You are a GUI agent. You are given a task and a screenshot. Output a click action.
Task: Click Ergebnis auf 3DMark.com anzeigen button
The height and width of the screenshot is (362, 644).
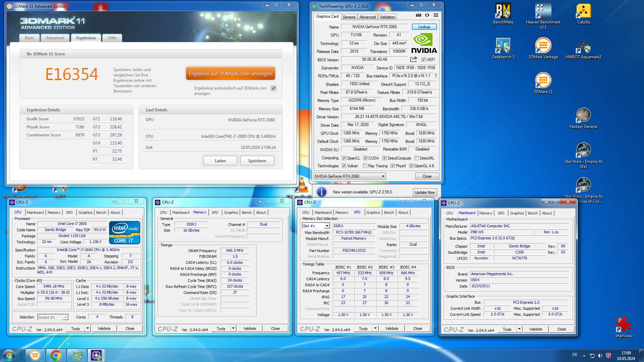pyautogui.click(x=230, y=73)
